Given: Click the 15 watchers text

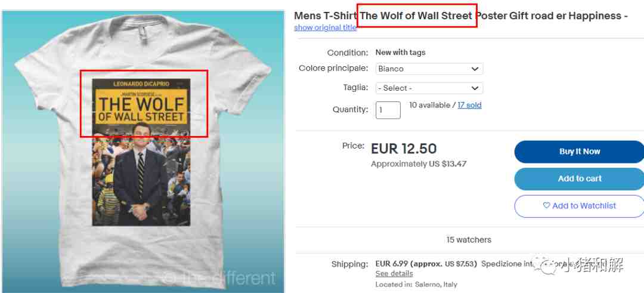Looking at the screenshot, I should pyautogui.click(x=469, y=239).
